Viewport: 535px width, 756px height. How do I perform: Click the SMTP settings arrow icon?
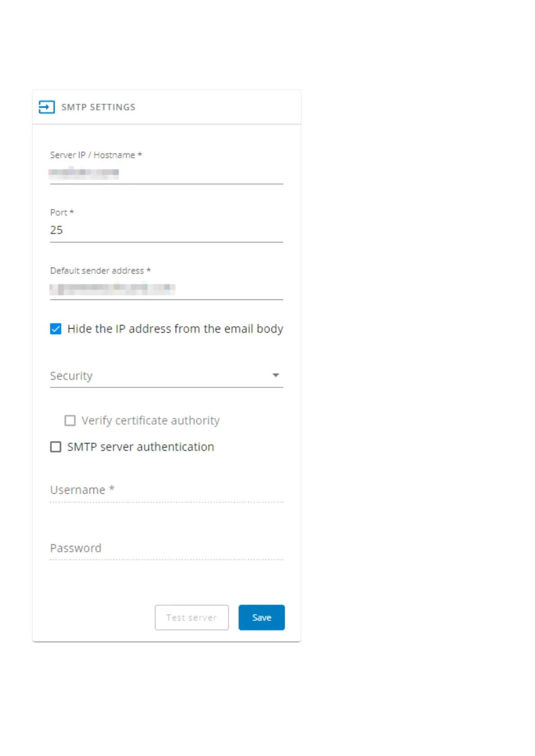point(47,107)
